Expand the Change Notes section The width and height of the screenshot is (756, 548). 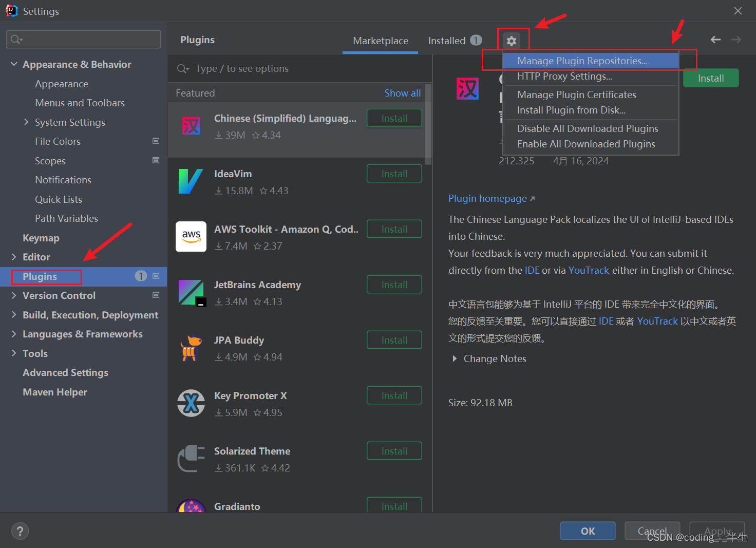click(455, 358)
